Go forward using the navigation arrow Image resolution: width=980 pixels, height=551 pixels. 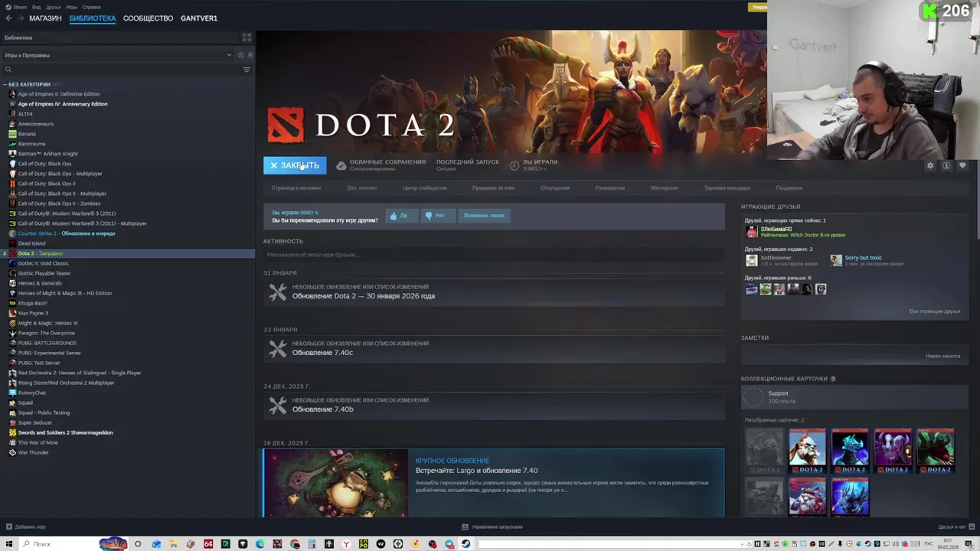[20, 18]
